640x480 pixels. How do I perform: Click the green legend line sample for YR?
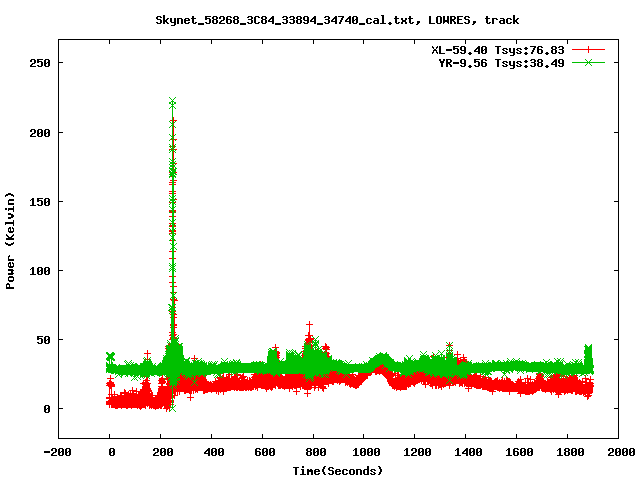click(x=588, y=62)
